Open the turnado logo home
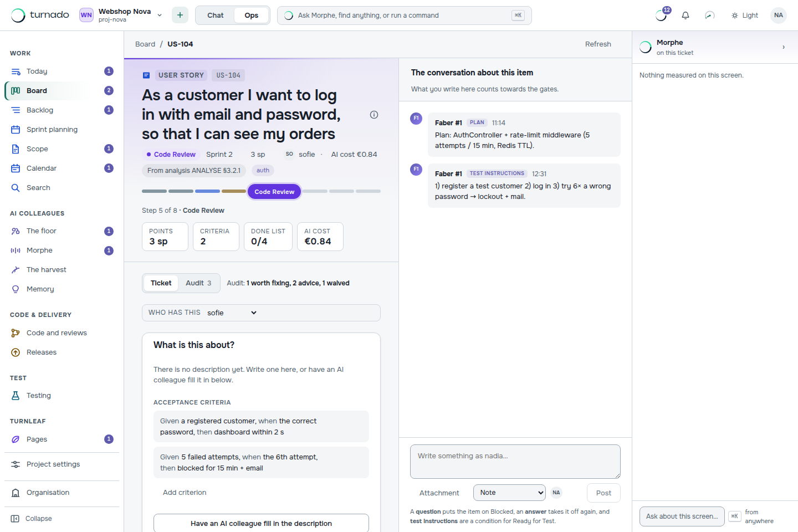 coord(40,15)
